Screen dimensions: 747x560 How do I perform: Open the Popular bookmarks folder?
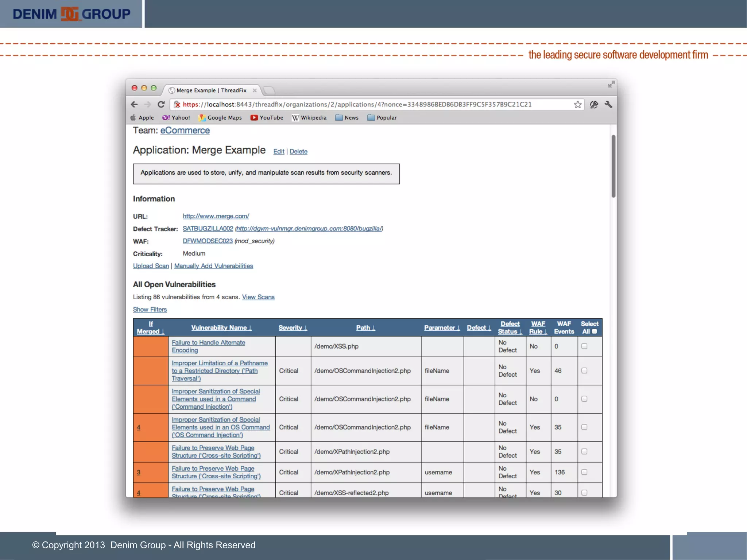(x=382, y=118)
